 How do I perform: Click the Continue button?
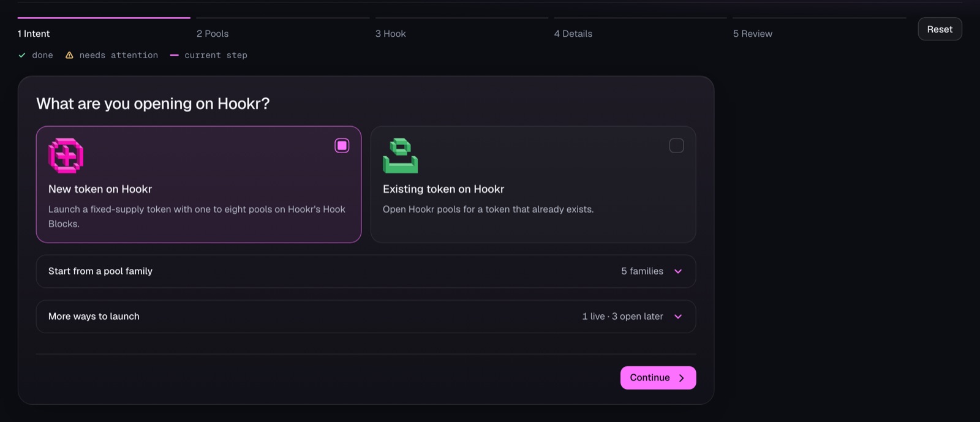point(658,378)
